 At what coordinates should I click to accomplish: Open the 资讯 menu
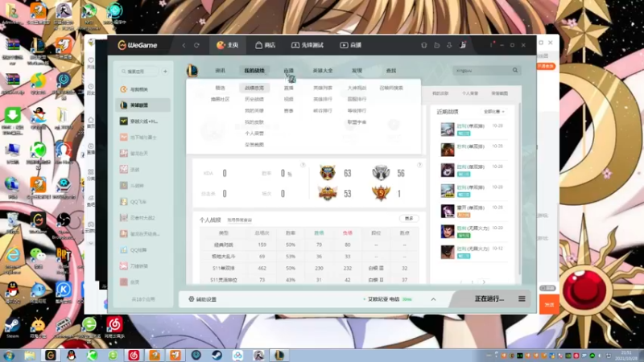click(x=220, y=71)
